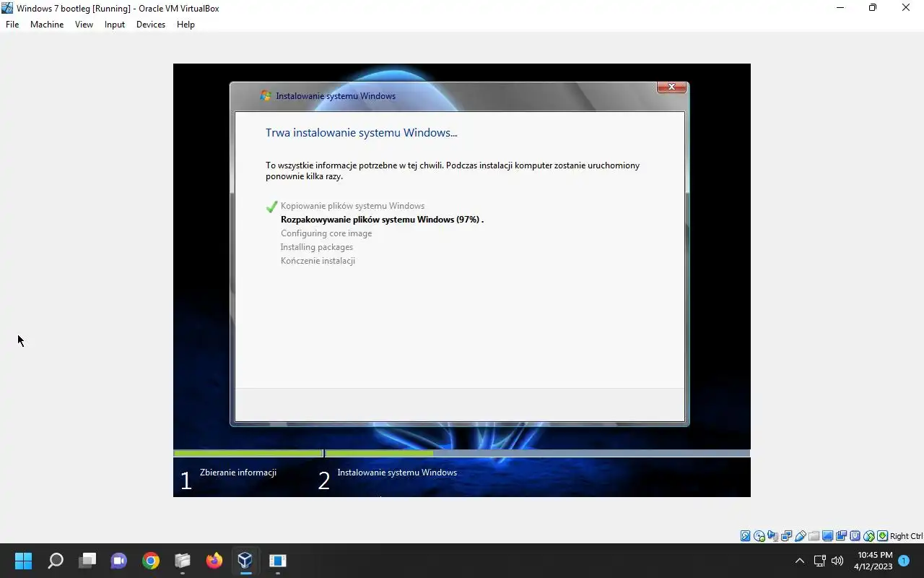Open the USB devices indicator
The width and height of the screenshot is (924, 578).
(x=800, y=536)
